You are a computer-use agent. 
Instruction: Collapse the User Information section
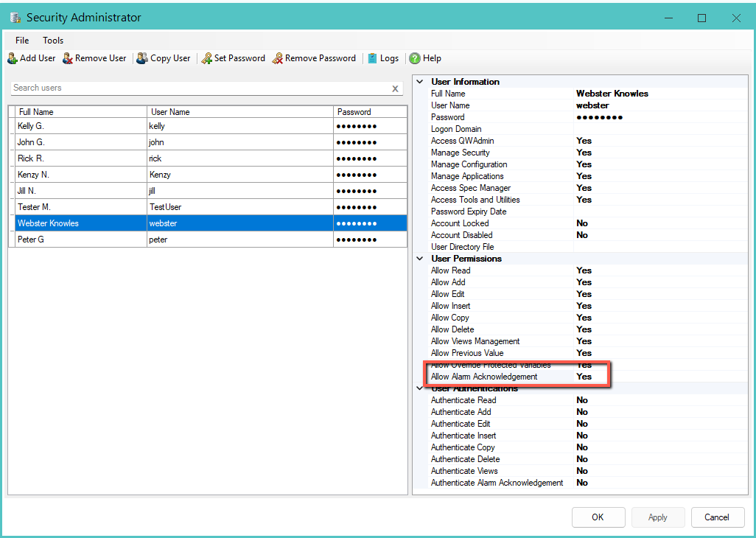click(x=420, y=82)
